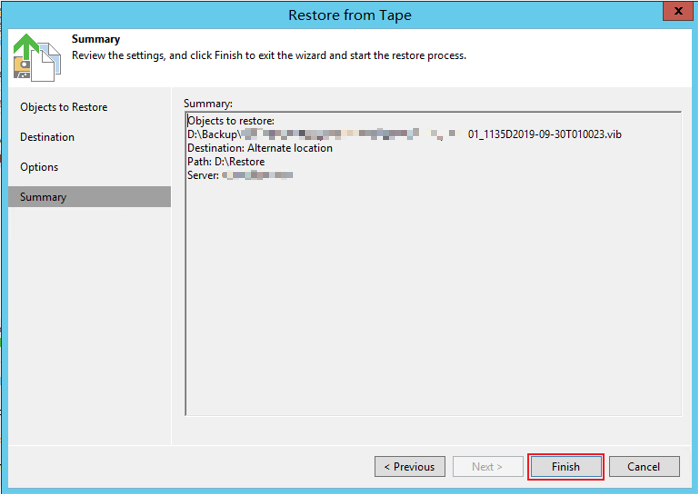Screen dimensions: 698x494
Task: Click the Finish button
Action: (565, 466)
